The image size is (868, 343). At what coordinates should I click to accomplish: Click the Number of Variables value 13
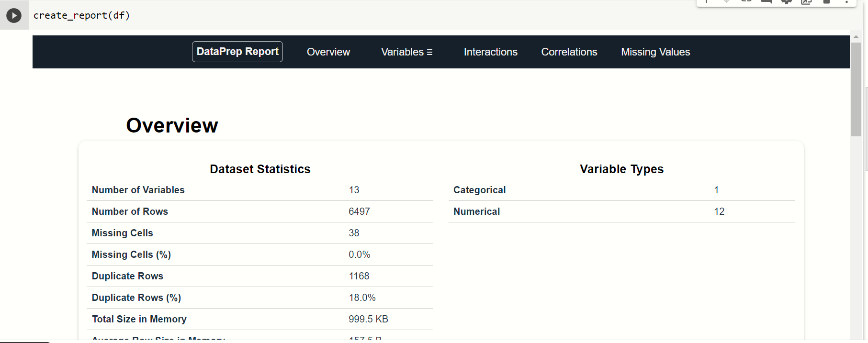354,190
